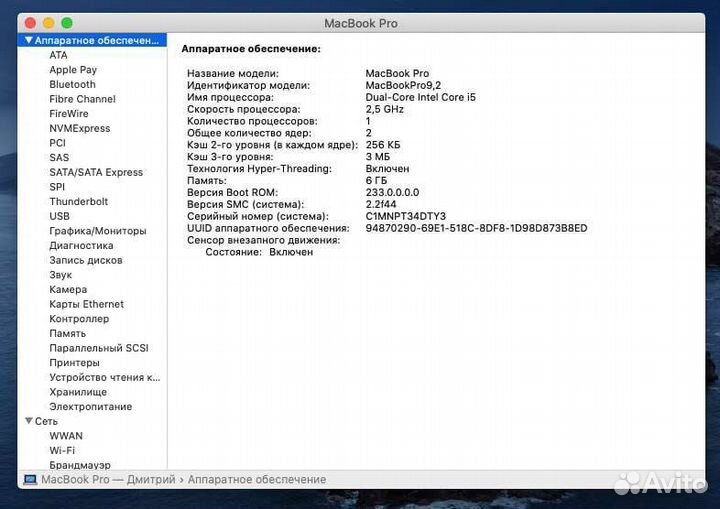The height and width of the screenshot is (509, 720).
Task: Select the Сеть category label
Action: click(46, 421)
